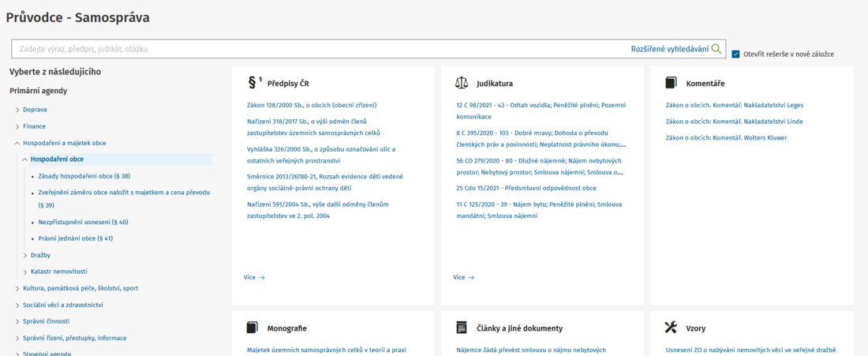Screen dimensions: 868x356
Task: Click the Judikatura scales icon
Action: point(462,83)
